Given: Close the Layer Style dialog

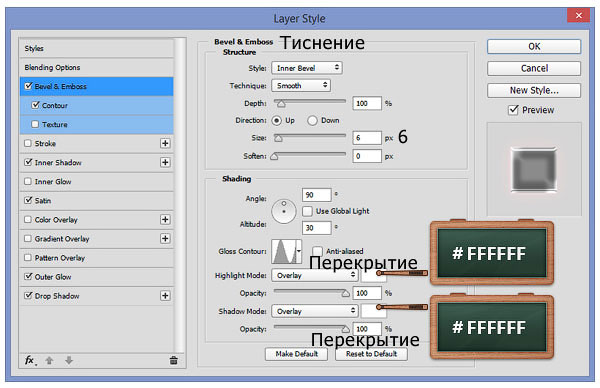Looking at the screenshot, I should [x=578, y=15].
